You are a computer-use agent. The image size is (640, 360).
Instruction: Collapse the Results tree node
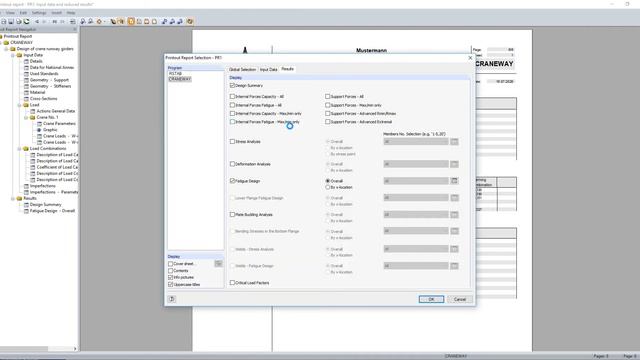click(13, 198)
